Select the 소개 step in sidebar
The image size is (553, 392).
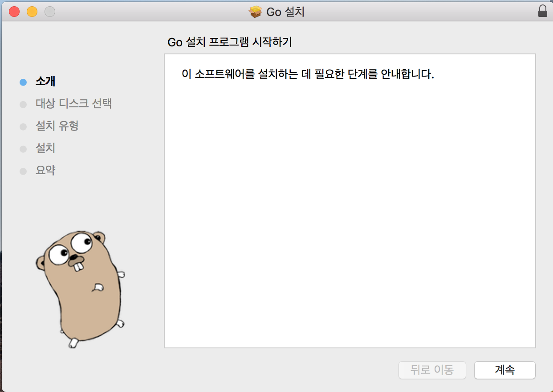coord(45,82)
